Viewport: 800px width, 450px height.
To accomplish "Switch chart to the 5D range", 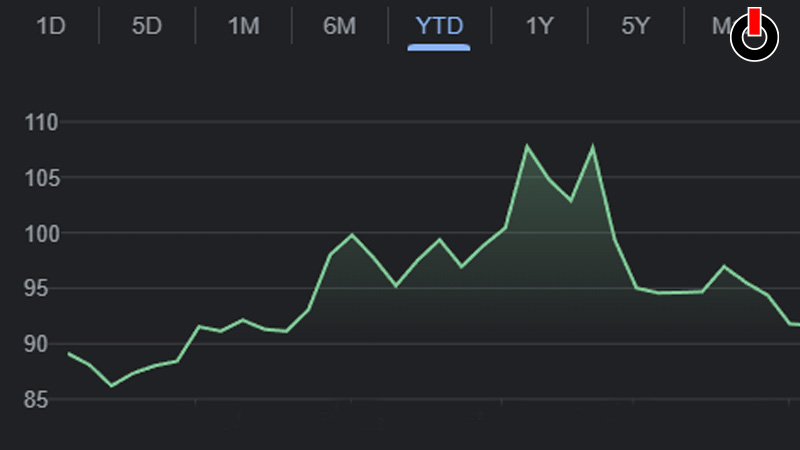I will click(x=147, y=26).
